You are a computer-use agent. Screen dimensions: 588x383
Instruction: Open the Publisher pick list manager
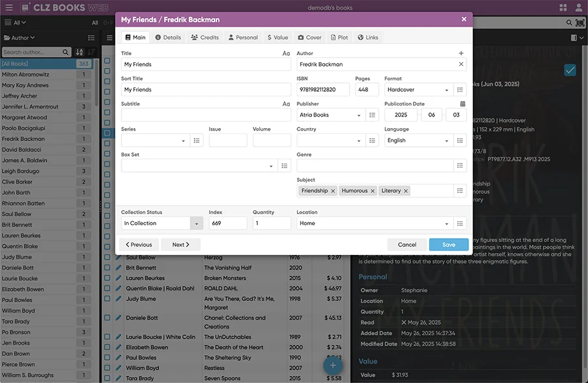372,115
